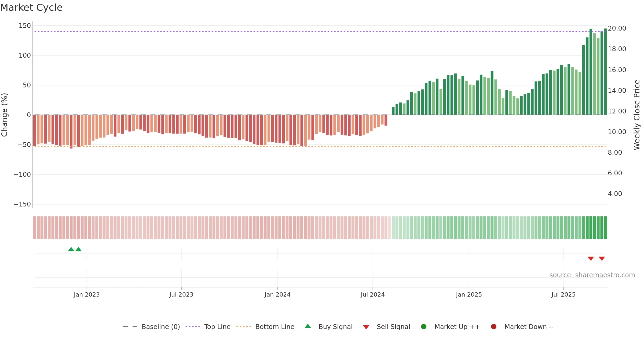Click the Market Cycle chart title
Screen dimensions: 644x362
point(31,8)
